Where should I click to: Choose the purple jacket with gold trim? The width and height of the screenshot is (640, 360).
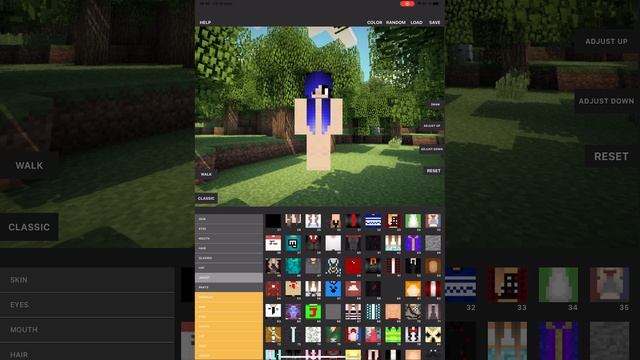point(413,244)
